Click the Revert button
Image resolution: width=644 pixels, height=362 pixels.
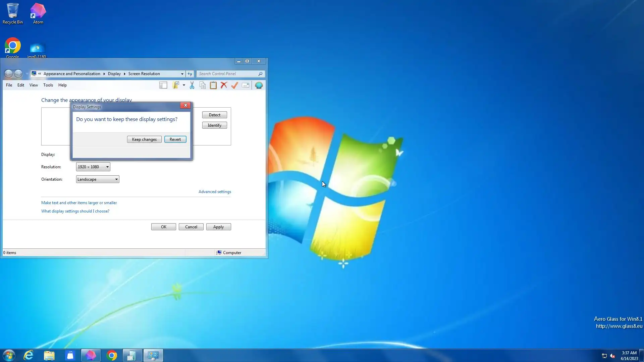(x=175, y=139)
